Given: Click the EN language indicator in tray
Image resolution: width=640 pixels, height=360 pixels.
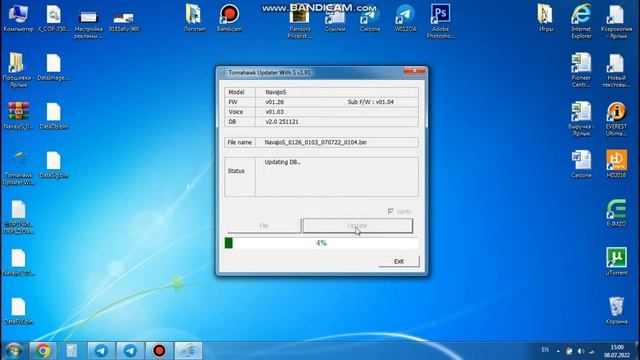Looking at the screenshot, I should pyautogui.click(x=545, y=350).
